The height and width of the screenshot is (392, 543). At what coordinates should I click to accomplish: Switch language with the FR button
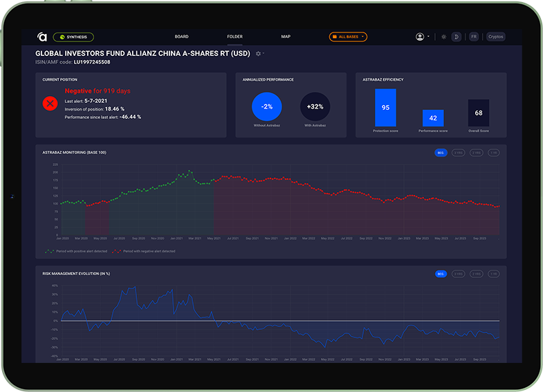[474, 37]
